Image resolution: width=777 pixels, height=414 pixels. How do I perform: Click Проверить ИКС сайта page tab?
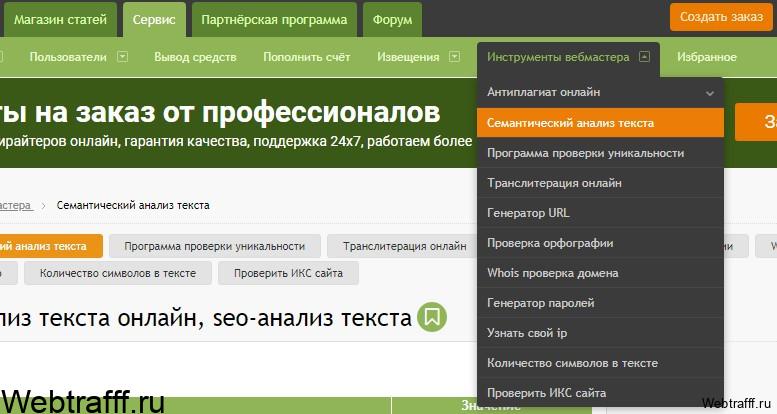pos(288,273)
